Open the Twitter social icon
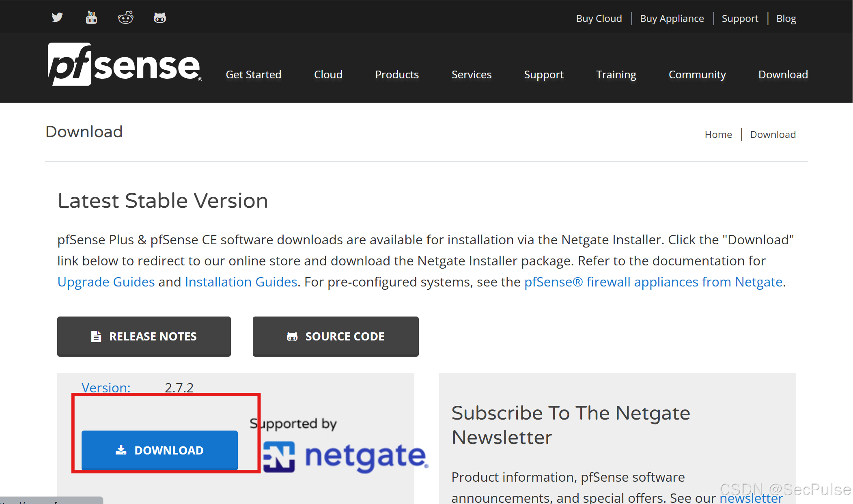The height and width of the screenshot is (504, 853). [x=57, y=17]
